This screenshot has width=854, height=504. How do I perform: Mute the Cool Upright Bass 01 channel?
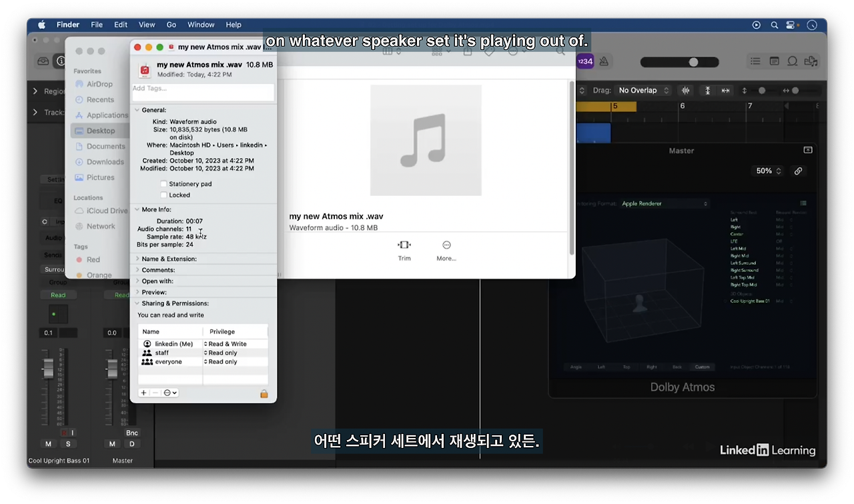48,444
